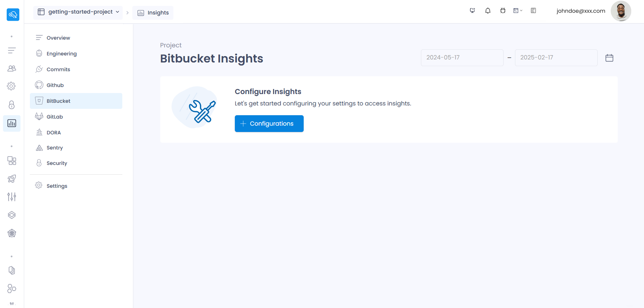Select the Insights chart icon in left rail
Viewport: 644px width, 308px height.
point(12,123)
